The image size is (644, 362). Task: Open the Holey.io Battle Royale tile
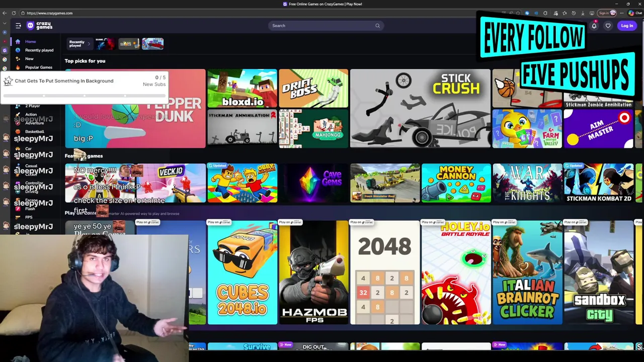(x=456, y=272)
